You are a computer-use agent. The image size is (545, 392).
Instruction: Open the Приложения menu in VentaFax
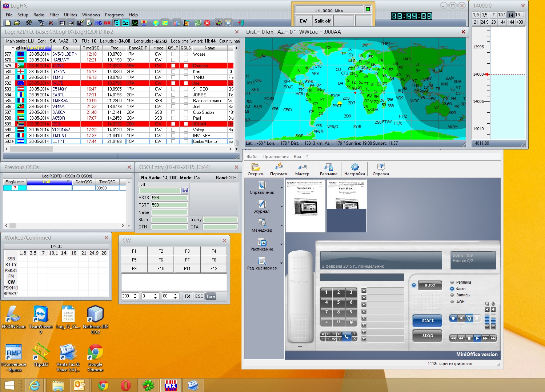tap(276, 157)
